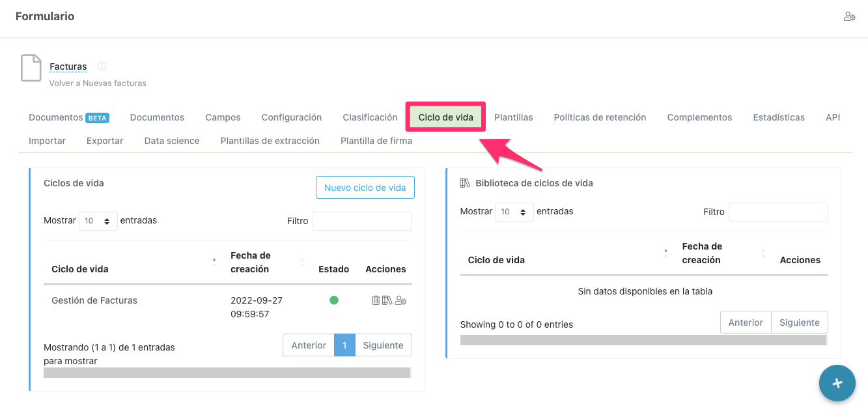Open the Mostrar entries dropdown in Biblioteca panel

coord(514,212)
